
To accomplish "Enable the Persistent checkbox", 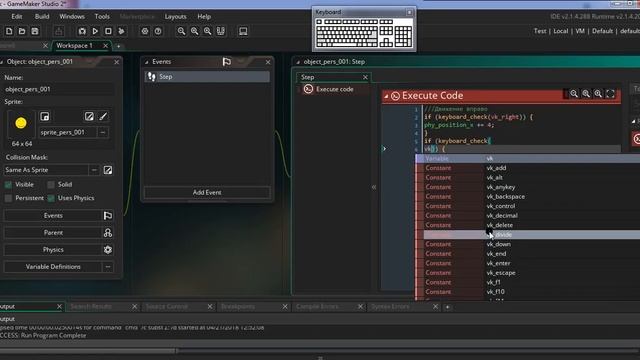I will tap(8, 198).
